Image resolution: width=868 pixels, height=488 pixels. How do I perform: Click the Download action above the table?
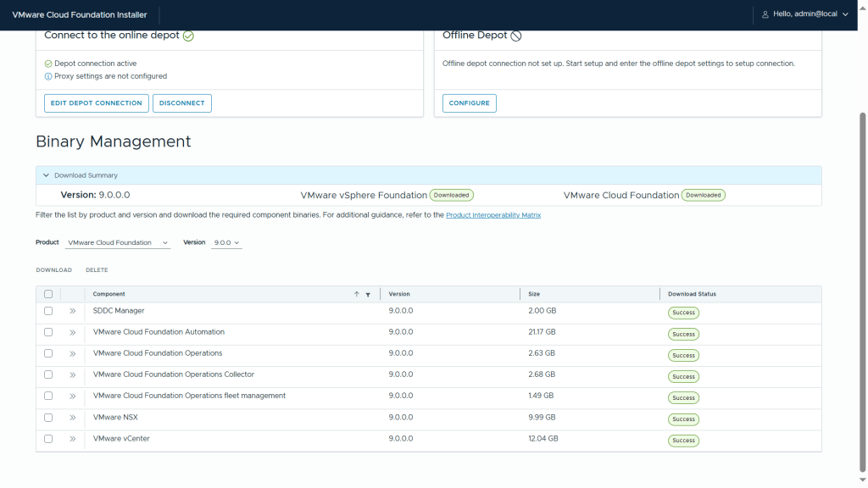point(53,270)
